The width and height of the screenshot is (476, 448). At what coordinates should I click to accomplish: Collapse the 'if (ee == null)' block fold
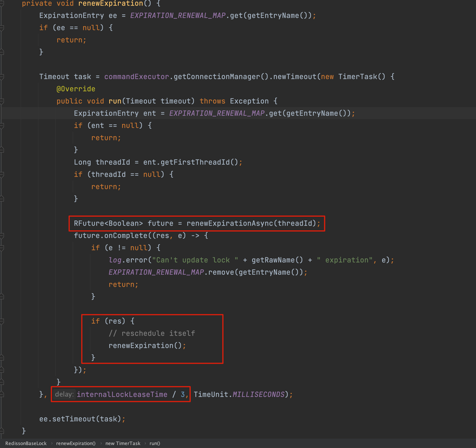tap(2, 28)
